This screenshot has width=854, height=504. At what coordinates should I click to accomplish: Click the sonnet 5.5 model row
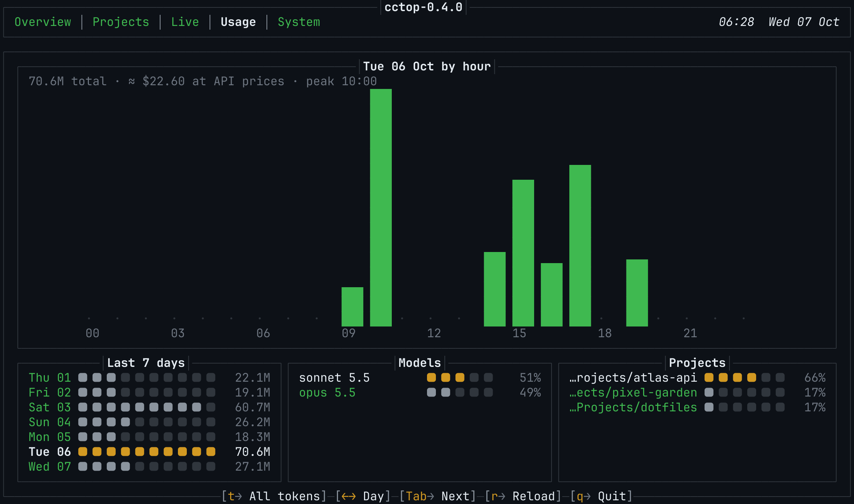[420, 378]
